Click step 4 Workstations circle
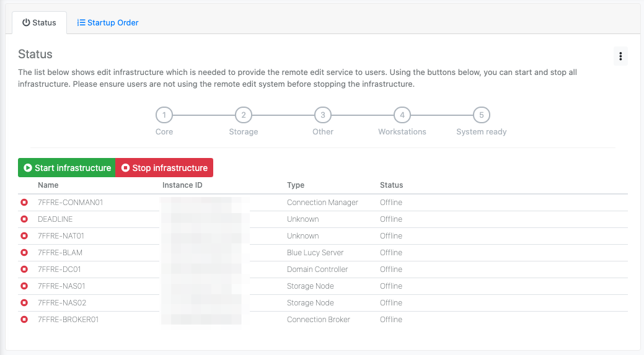The image size is (644, 355). click(x=402, y=115)
